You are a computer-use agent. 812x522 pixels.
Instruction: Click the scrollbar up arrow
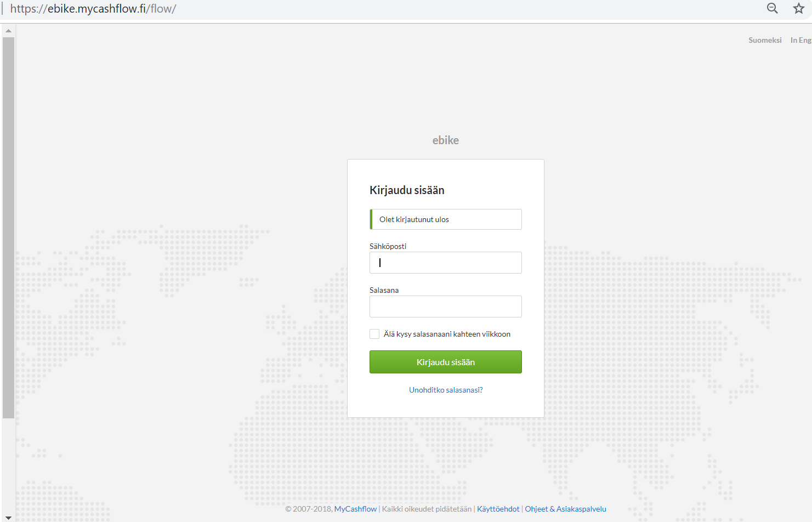(x=8, y=31)
